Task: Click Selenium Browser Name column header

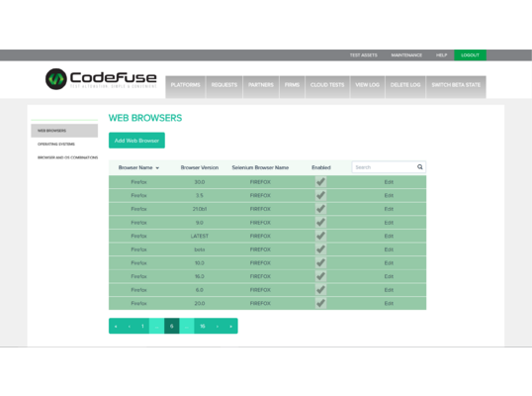Action: [x=260, y=167]
